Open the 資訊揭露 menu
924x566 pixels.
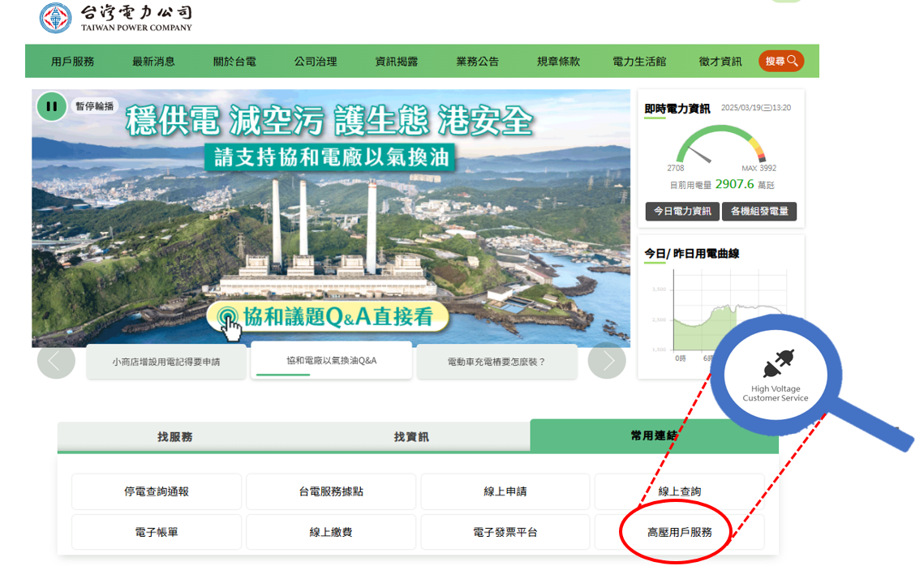[397, 62]
